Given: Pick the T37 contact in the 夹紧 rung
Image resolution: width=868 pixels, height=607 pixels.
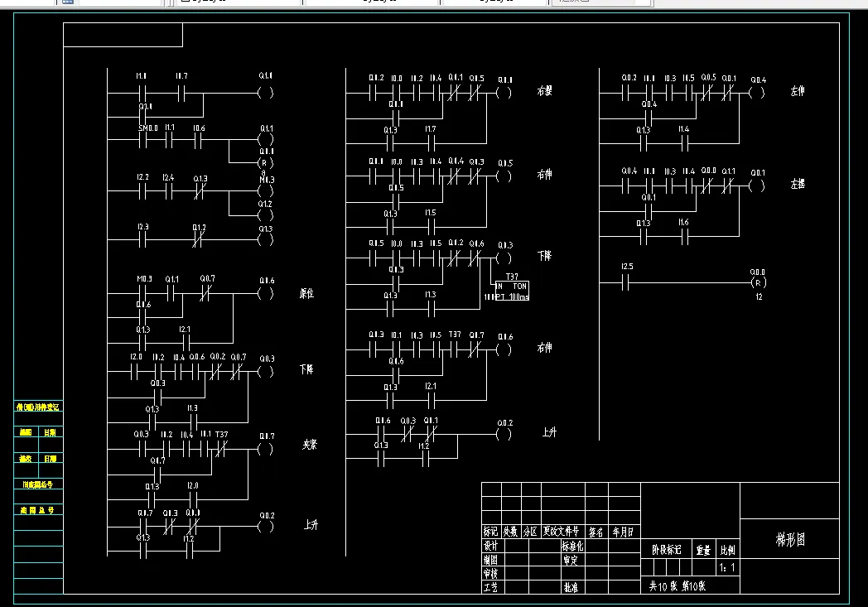Looking at the screenshot, I should coord(219,450).
